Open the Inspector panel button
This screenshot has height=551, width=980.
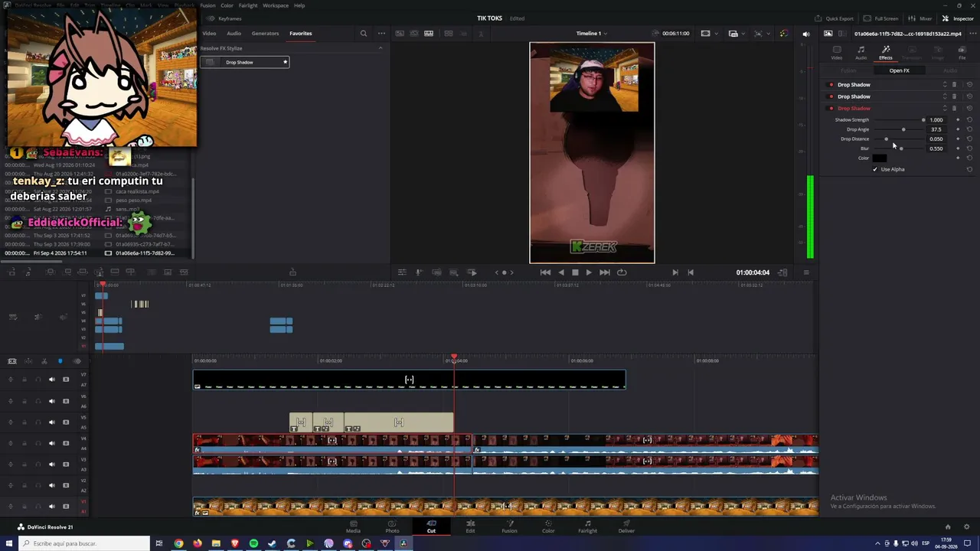click(x=958, y=18)
